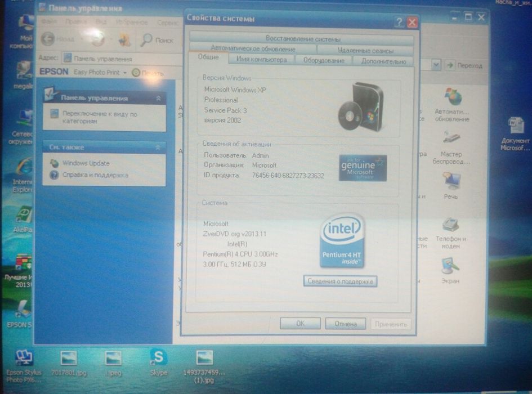Select Internet Explorer desktop icon
Image resolution: width=532 pixels, height=394 pixels.
pyautogui.click(x=23, y=175)
